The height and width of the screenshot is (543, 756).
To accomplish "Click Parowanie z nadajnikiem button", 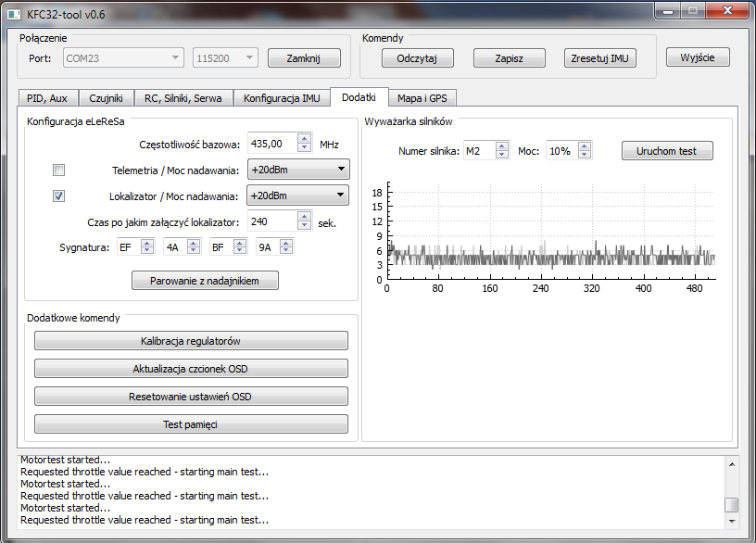I will click(x=205, y=281).
